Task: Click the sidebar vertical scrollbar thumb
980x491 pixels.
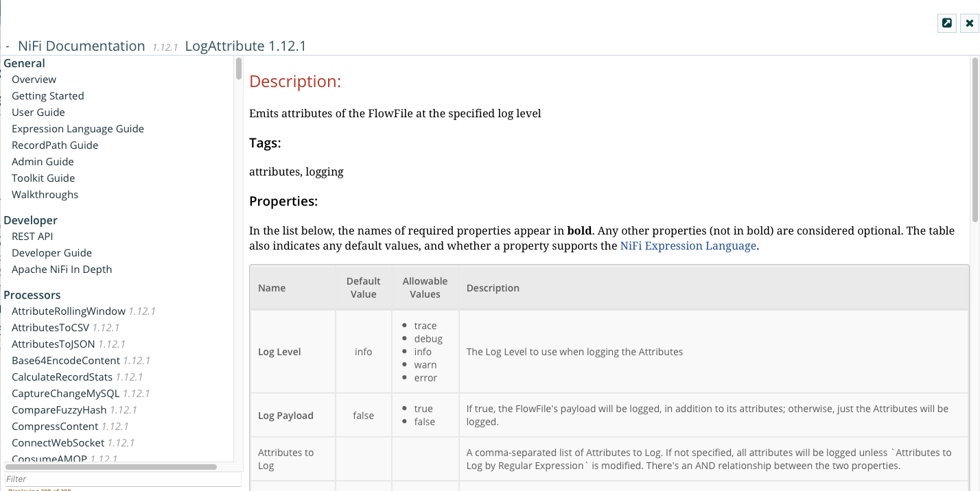Action: tap(239, 69)
